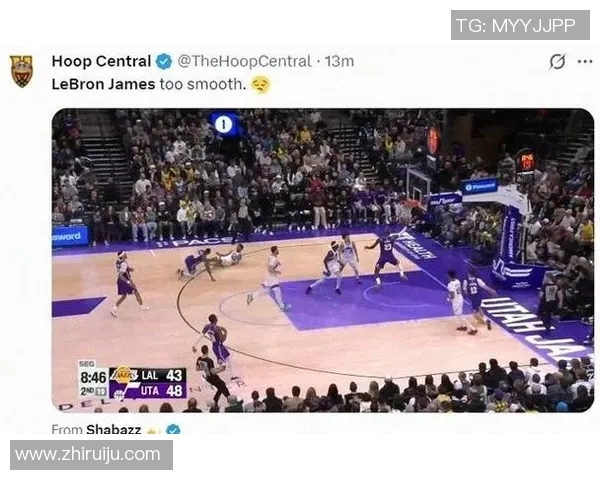Click the Grok explain post icon
The height and width of the screenshot is (480, 600).
pos(557,61)
